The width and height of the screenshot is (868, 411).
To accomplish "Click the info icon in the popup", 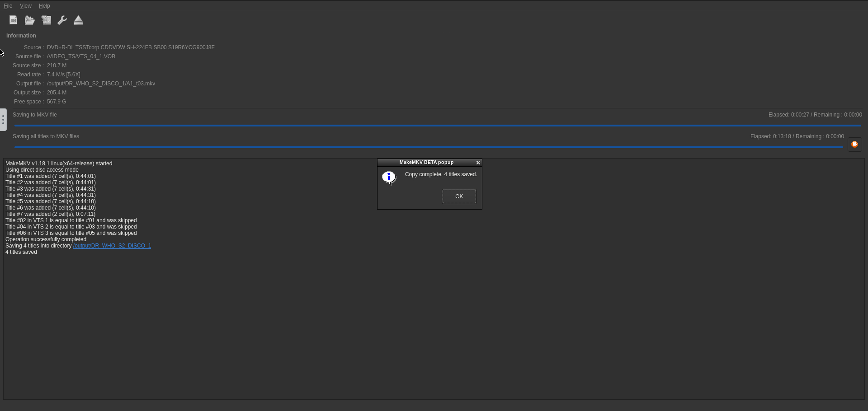I will (x=389, y=177).
